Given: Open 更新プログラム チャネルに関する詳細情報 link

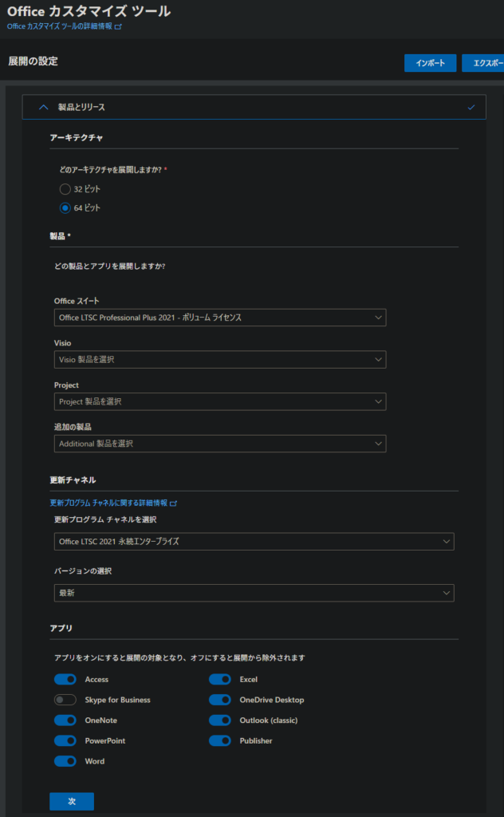Looking at the screenshot, I should pos(113,503).
